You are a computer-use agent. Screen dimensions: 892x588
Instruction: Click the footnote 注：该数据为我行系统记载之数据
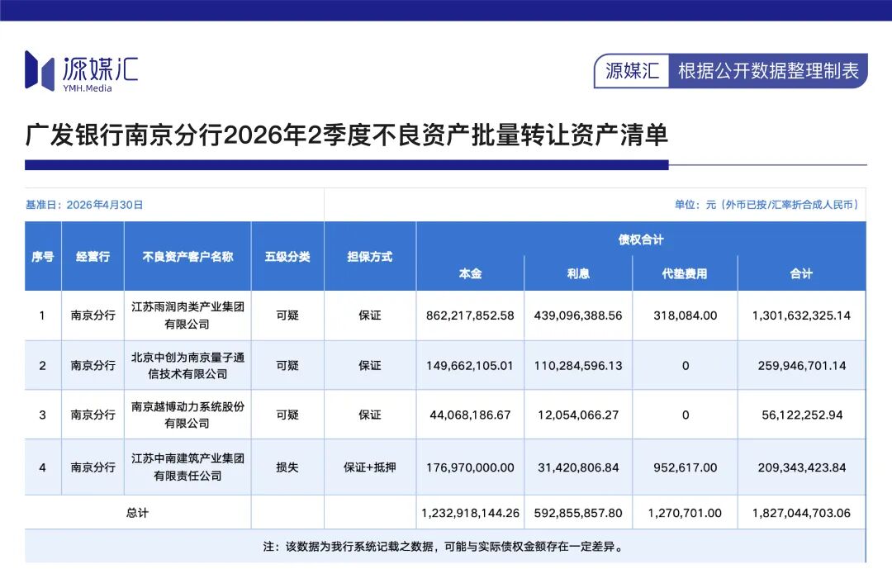coord(444,547)
